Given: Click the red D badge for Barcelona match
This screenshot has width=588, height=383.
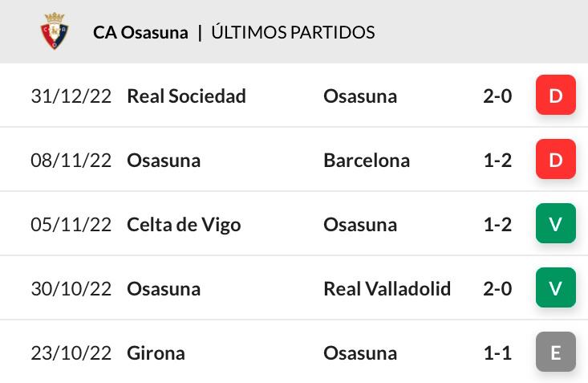Looking at the screenshot, I should click(555, 159).
